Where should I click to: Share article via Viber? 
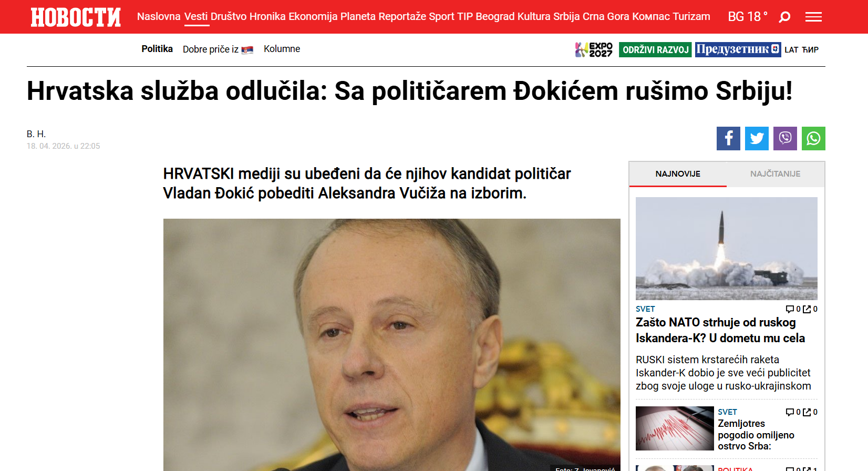click(x=785, y=138)
